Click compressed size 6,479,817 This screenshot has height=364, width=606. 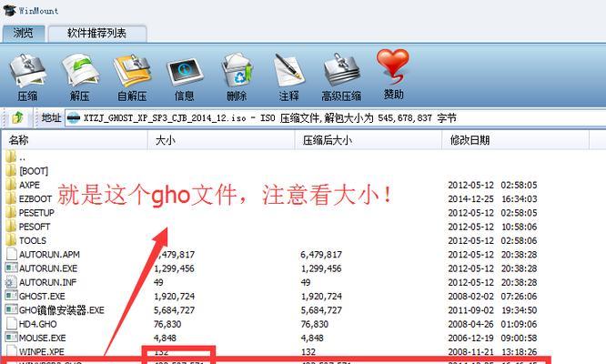coord(321,254)
